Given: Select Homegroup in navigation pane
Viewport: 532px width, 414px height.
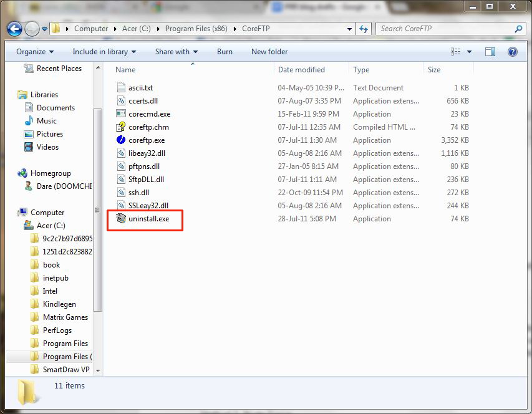Looking at the screenshot, I should 51,173.
